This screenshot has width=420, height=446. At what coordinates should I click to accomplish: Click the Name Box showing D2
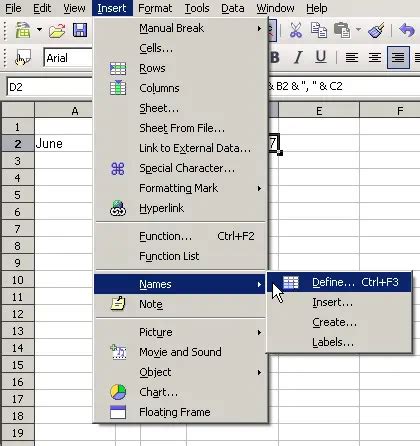pos(49,87)
